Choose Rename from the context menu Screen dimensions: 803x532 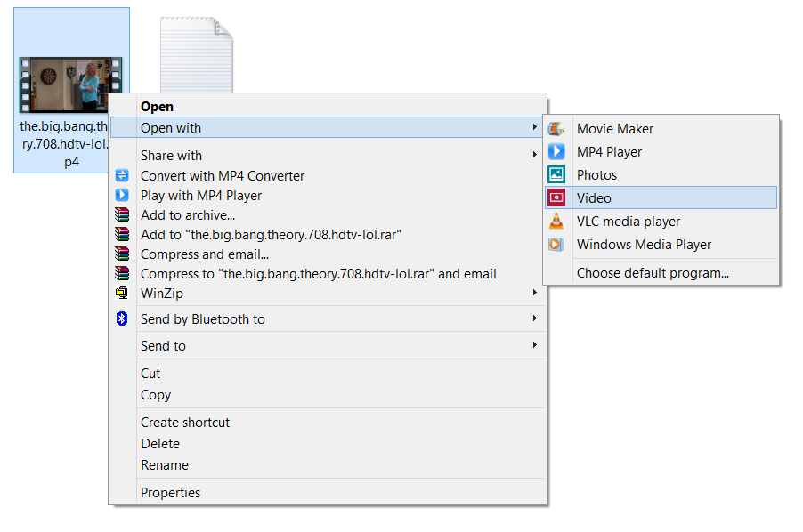coord(328,465)
